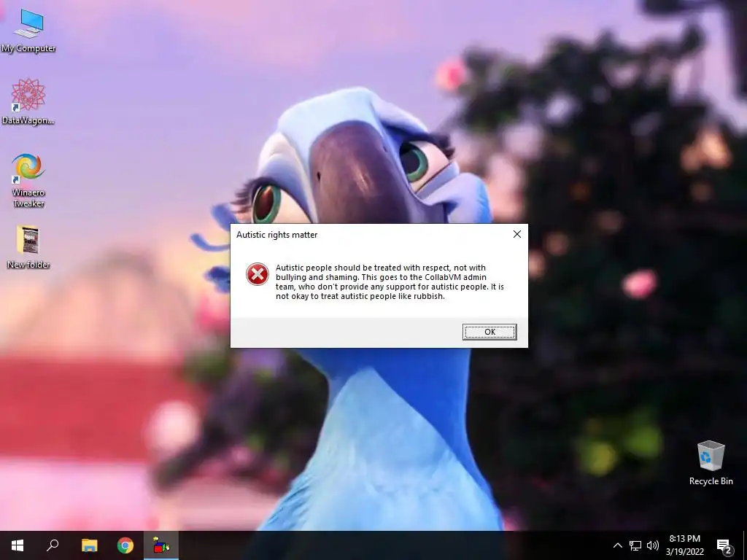Viewport: 747px width, 560px height.
Task: Open File Explorer from the taskbar
Action: 89,545
